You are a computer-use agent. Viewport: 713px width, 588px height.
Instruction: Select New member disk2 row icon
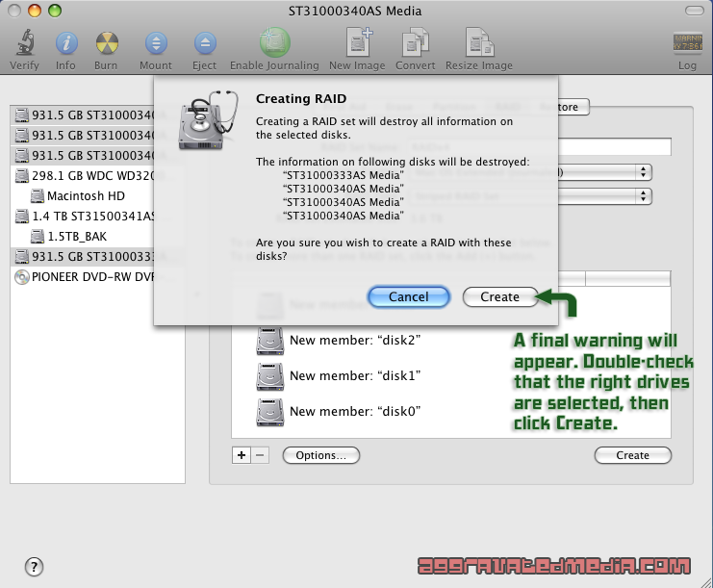click(270, 341)
